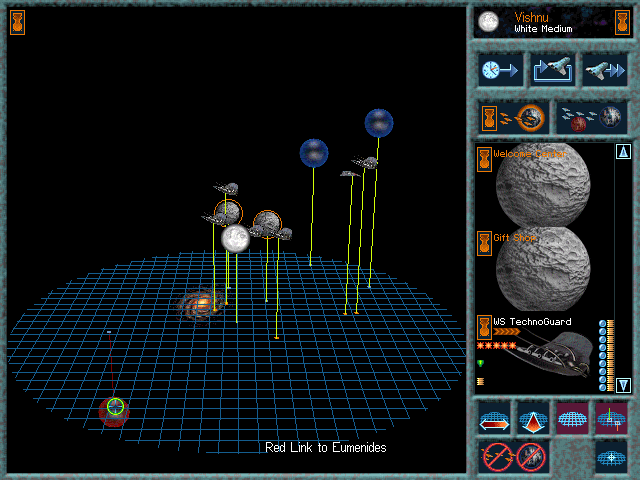Screen dimensions: 640x480
Task: Click the White Medium star type text
Action: pyautogui.click(x=543, y=29)
